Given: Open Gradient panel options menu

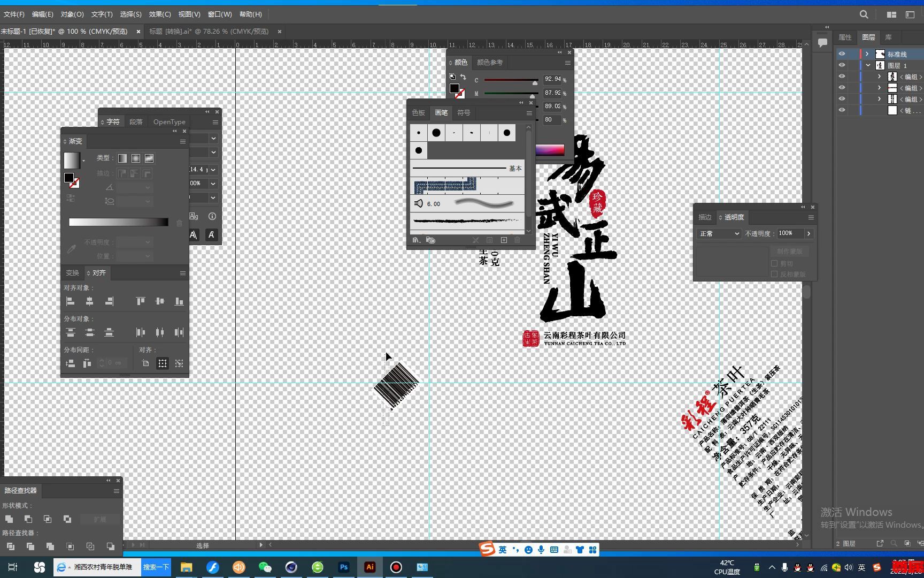Looking at the screenshot, I should pos(183,141).
